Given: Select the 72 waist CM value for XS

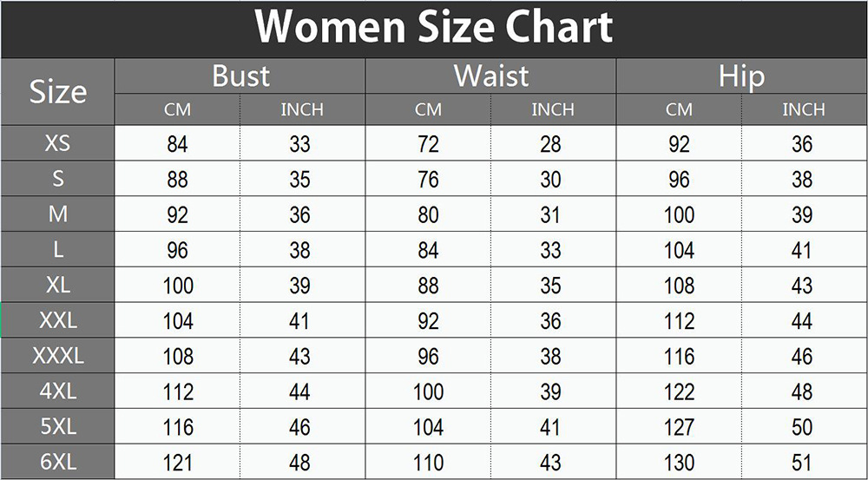Looking at the screenshot, I should pos(428,144).
